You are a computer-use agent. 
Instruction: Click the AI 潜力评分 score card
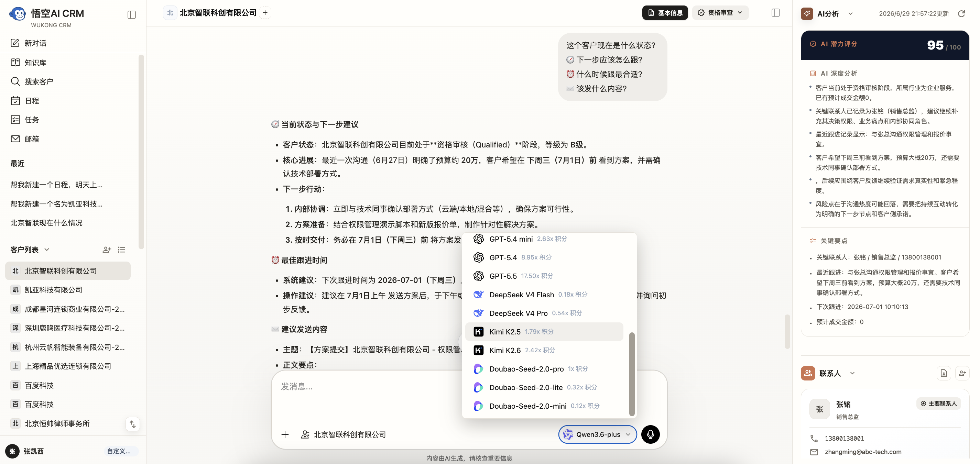coord(885,45)
